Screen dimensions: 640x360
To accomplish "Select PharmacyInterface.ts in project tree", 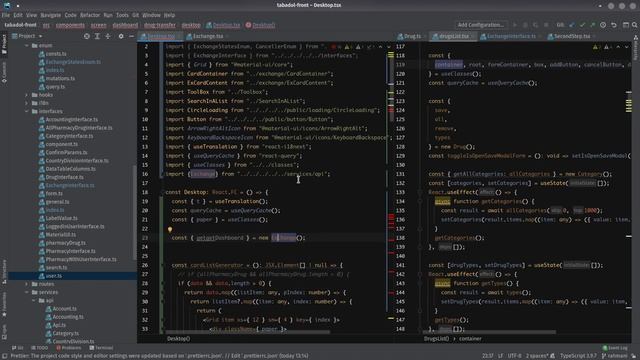I will coord(70,251).
